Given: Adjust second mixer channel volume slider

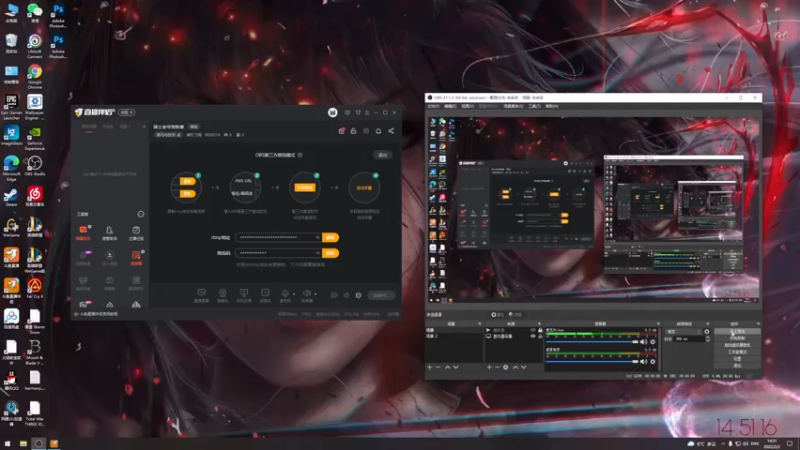Looking at the screenshot, I should pos(592,361).
